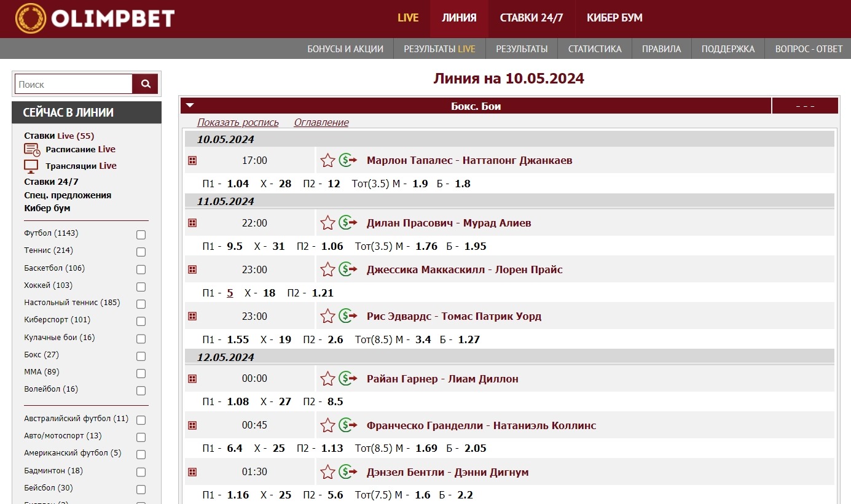Click dollar cashout icon for Дилан Прасович
Image resolution: width=851 pixels, height=504 pixels.
[348, 223]
